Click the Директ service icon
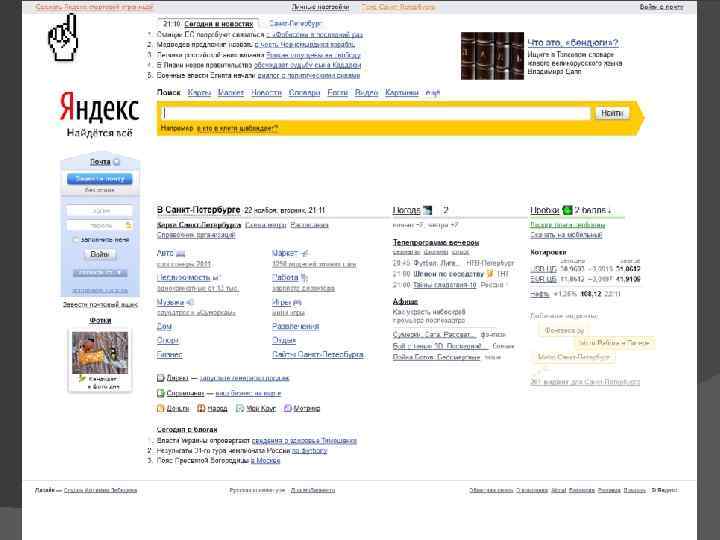The height and width of the screenshot is (540, 720). 161,378
